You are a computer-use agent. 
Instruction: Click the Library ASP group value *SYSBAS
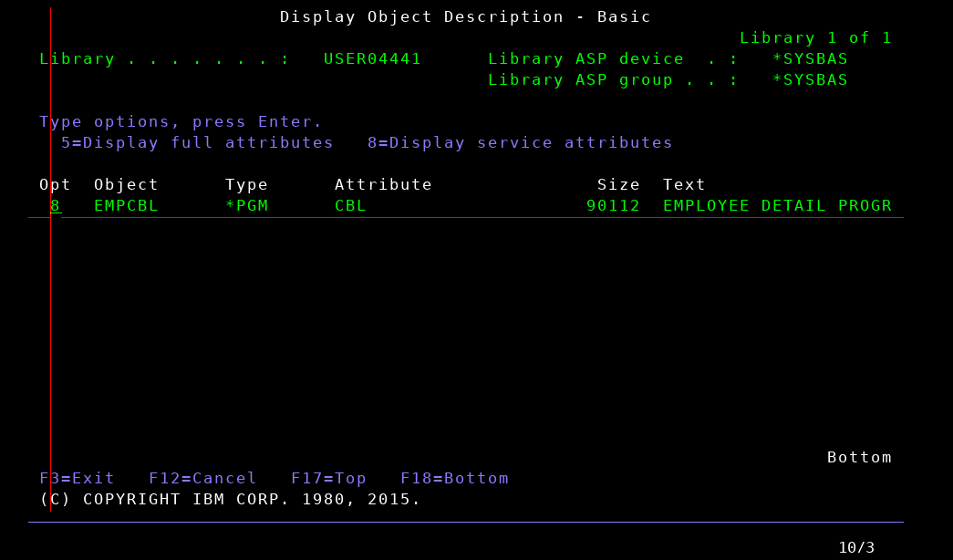click(810, 79)
